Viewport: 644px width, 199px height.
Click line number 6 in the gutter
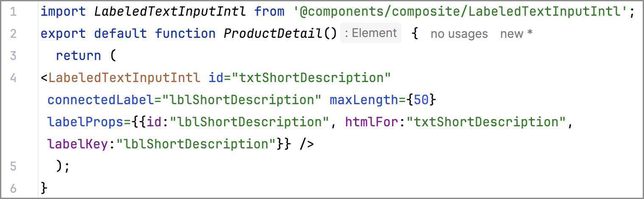[x=13, y=188]
